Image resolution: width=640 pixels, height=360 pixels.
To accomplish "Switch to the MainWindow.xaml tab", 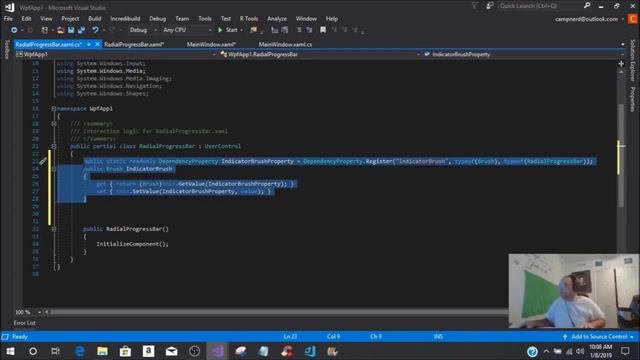I will click(x=211, y=44).
